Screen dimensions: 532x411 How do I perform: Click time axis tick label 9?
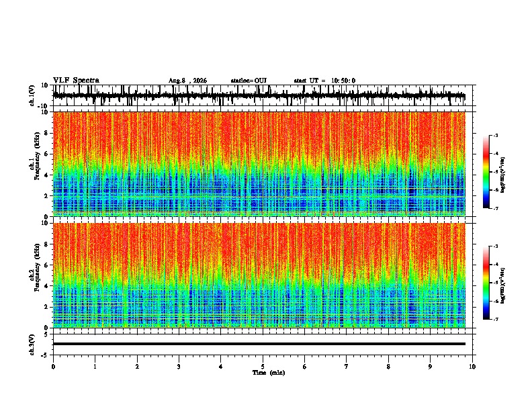coord(430,367)
